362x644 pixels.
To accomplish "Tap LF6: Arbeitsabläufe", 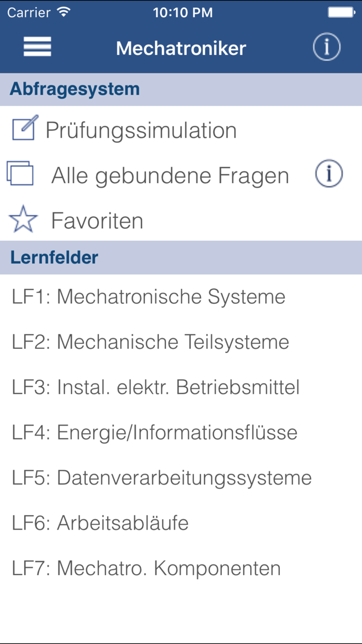I will pyautogui.click(x=101, y=522).
